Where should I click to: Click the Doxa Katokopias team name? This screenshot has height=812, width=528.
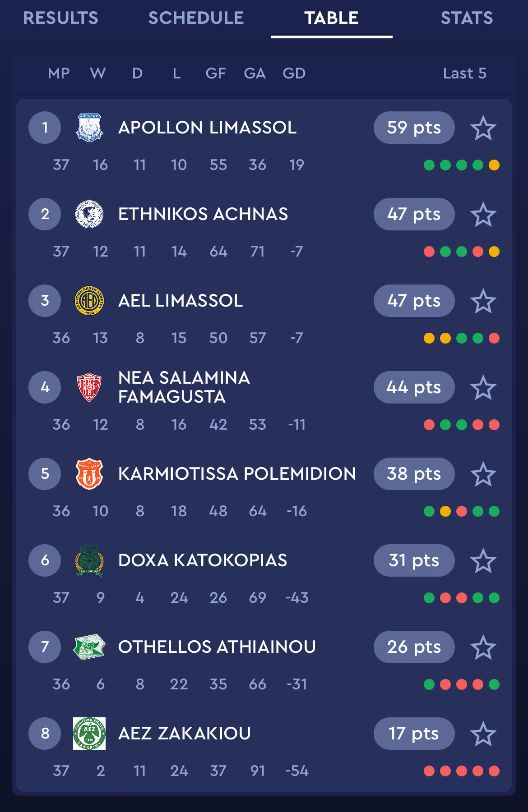(203, 560)
